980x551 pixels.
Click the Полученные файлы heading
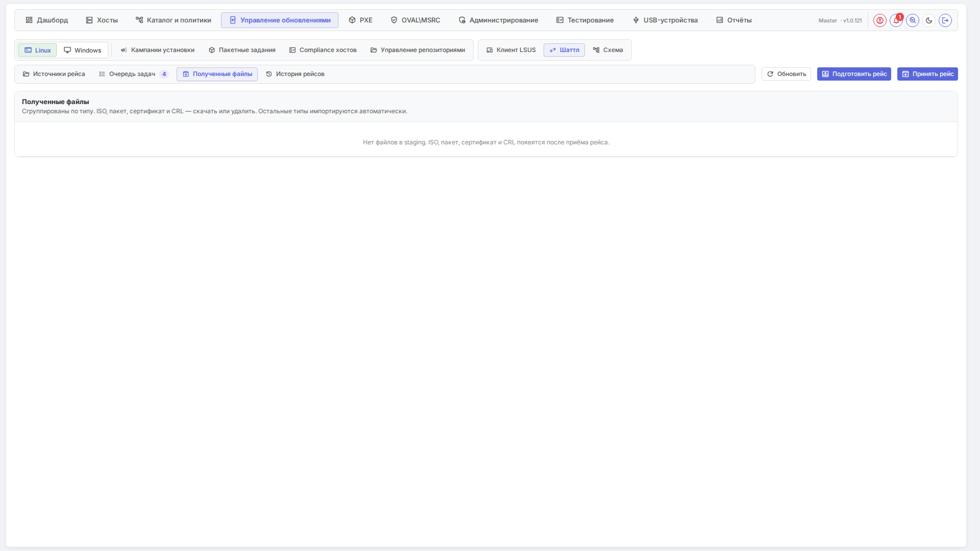(55, 102)
